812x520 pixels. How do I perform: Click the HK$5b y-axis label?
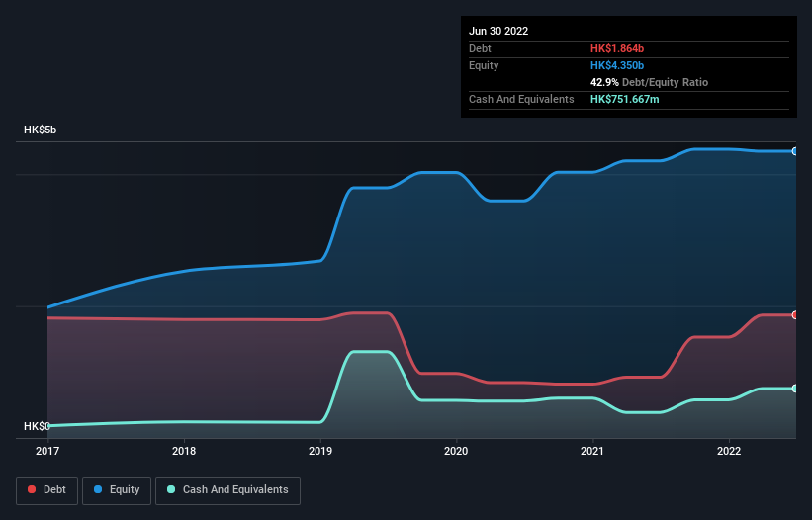pyautogui.click(x=40, y=130)
